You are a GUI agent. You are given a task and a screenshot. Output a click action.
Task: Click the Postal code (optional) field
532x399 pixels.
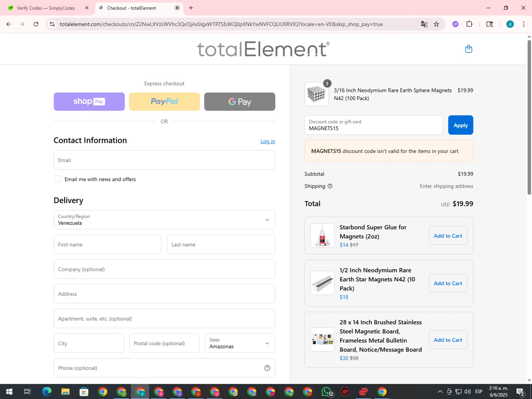click(x=164, y=343)
